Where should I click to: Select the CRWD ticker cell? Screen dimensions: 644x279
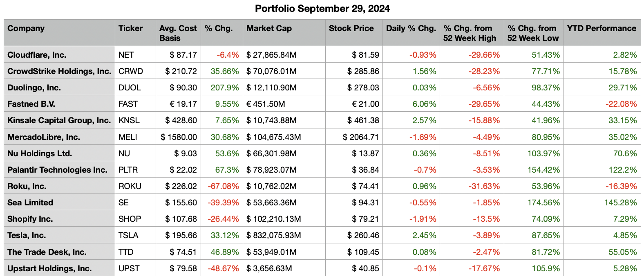[x=131, y=71]
